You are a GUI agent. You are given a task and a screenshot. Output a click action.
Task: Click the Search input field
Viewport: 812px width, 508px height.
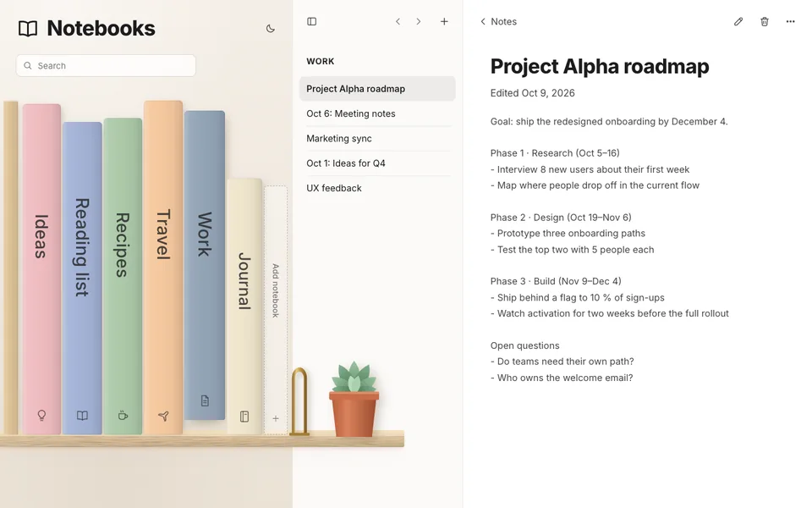[107, 66]
